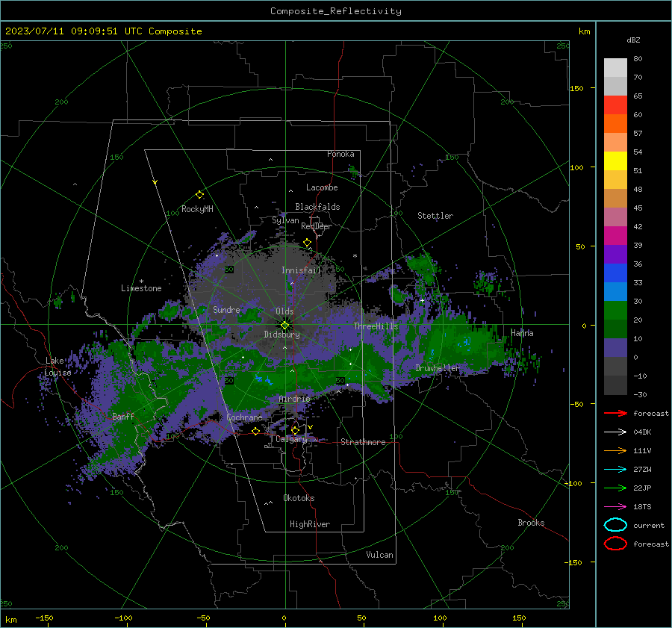Click the 18TS legend label
Viewport: 672px width, 628px height.
[642, 507]
